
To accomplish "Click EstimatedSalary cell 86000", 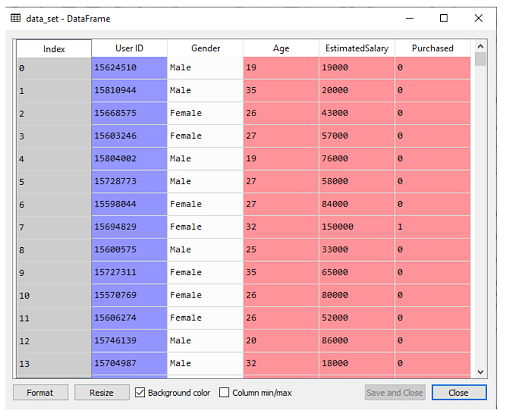I will click(357, 341).
